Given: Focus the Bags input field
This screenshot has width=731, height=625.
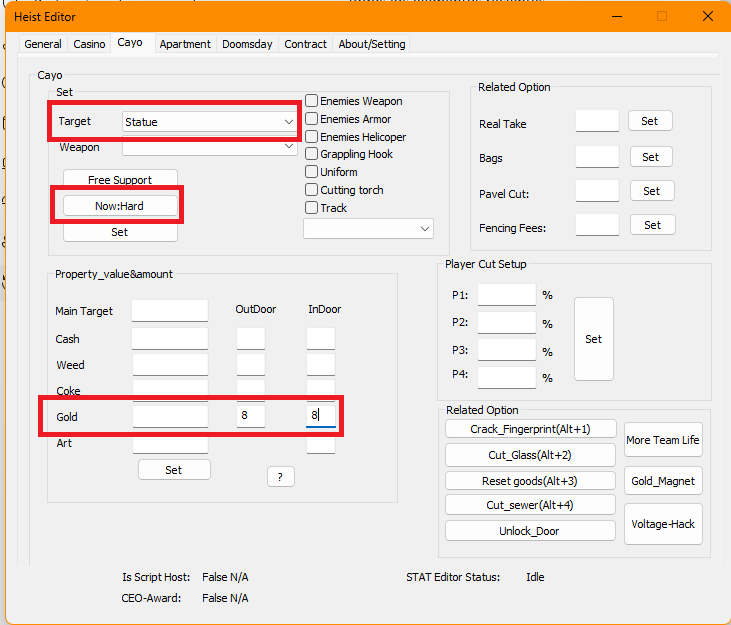Looking at the screenshot, I should point(597,157).
